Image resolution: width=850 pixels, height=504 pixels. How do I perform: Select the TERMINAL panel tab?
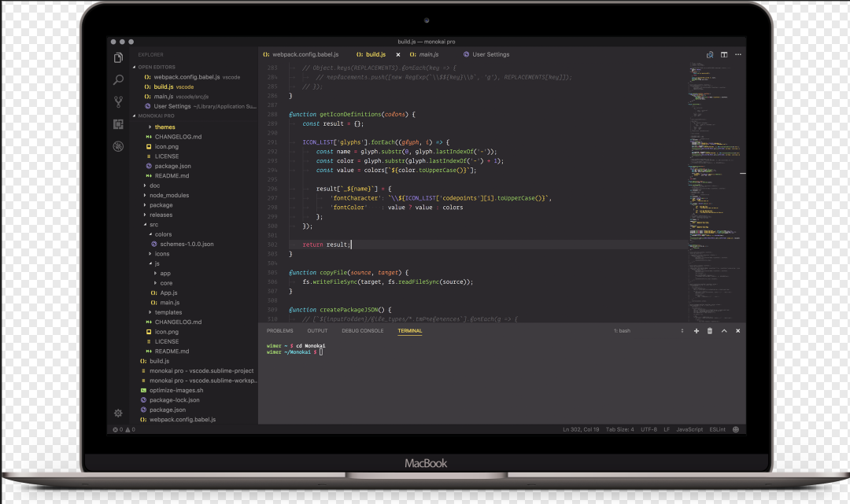pyautogui.click(x=410, y=331)
